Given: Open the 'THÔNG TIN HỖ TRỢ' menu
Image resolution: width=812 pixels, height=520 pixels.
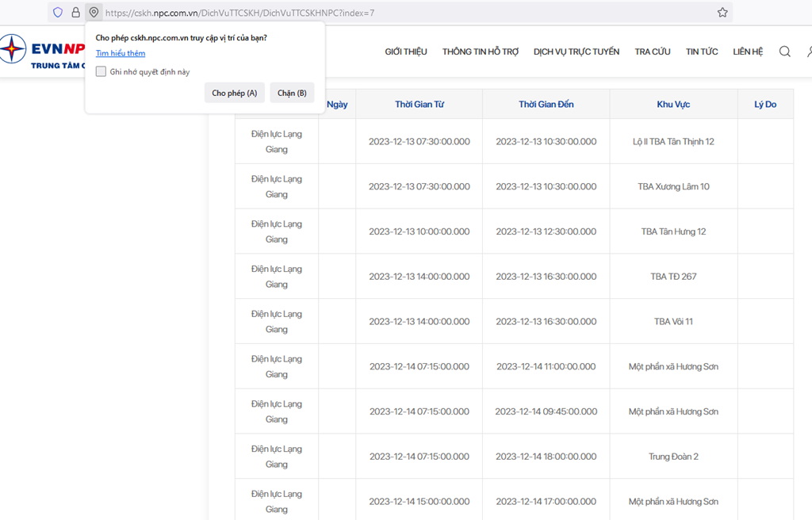Looking at the screenshot, I should 480,52.
